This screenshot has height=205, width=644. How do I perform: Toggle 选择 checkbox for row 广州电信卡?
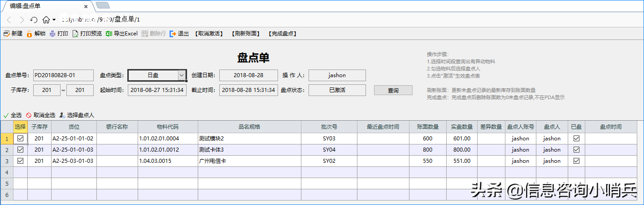pyautogui.click(x=20, y=161)
